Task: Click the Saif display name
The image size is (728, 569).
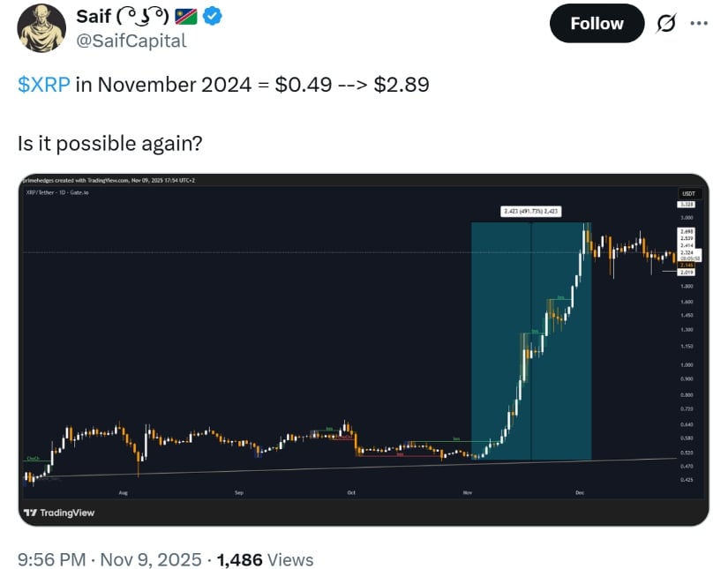Action: click(x=93, y=16)
